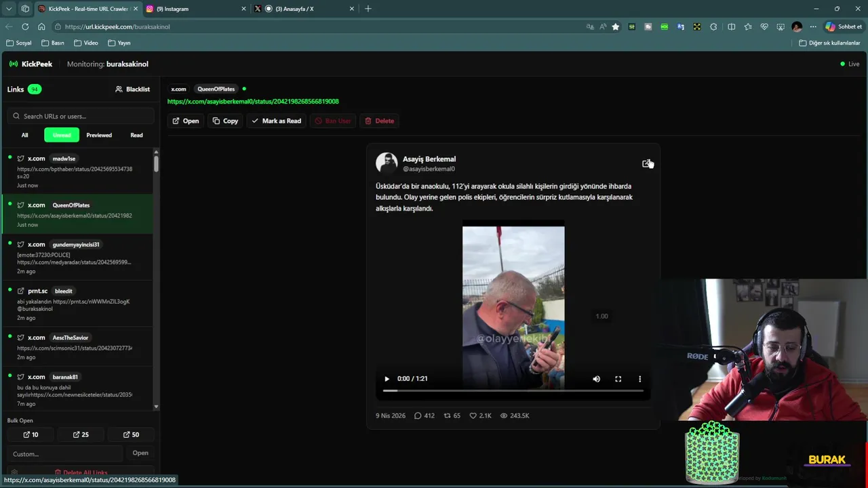Image resolution: width=868 pixels, height=488 pixels.
Task: Bulk open 25 links
Action: tap(81, 434)
